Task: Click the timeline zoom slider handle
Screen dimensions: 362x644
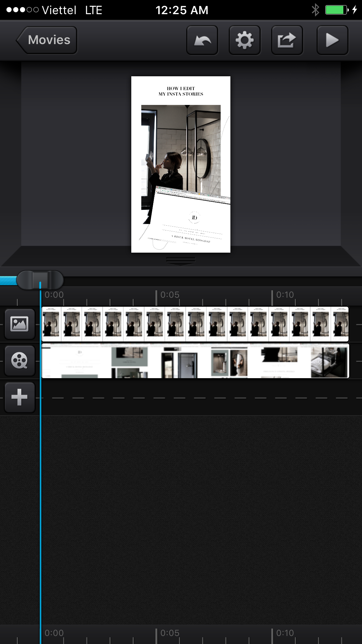Action: (x=40, y=280)
